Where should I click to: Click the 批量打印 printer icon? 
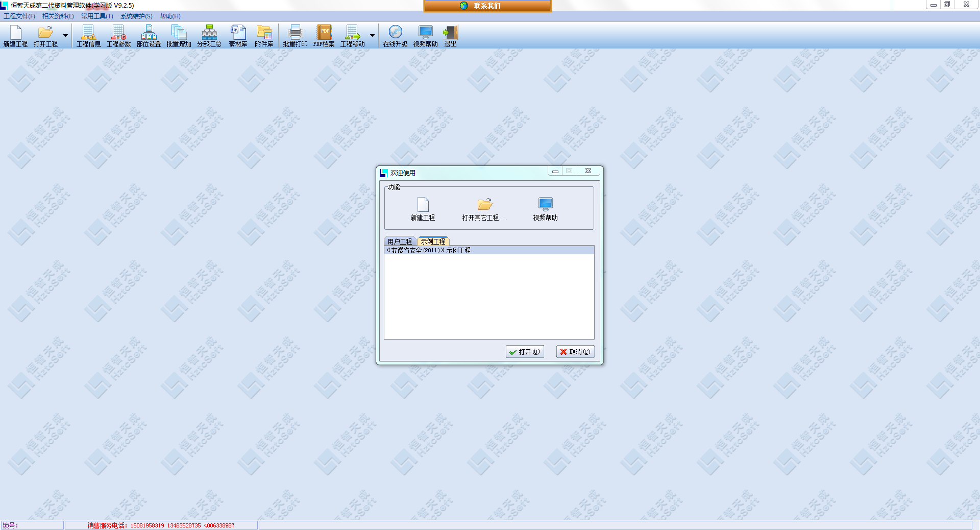(x=295, y=36)
